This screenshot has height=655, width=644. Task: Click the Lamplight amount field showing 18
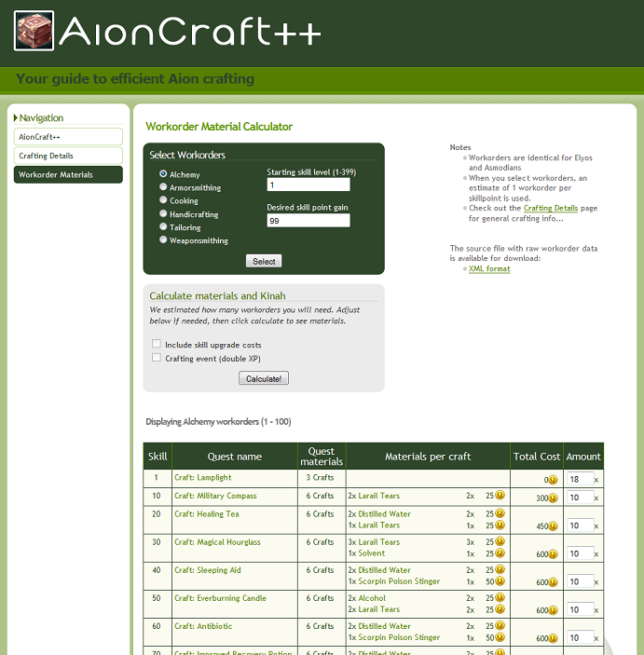(581, 479)
